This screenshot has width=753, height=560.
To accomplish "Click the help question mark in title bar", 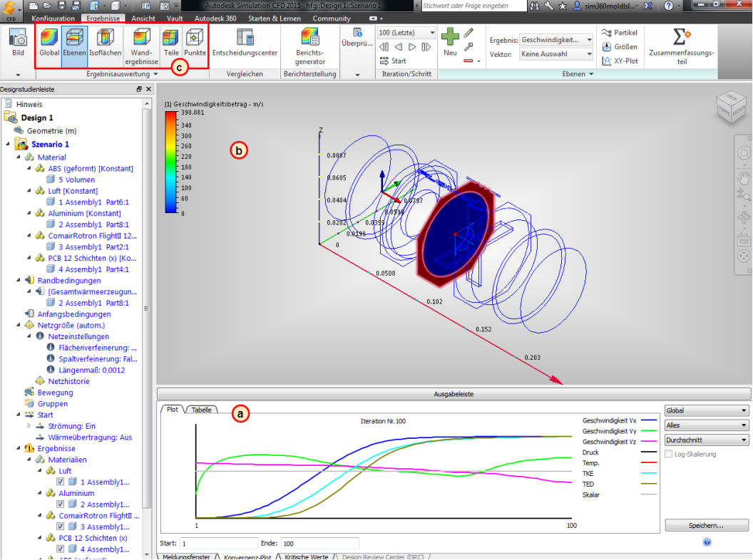I will point(668,6).
